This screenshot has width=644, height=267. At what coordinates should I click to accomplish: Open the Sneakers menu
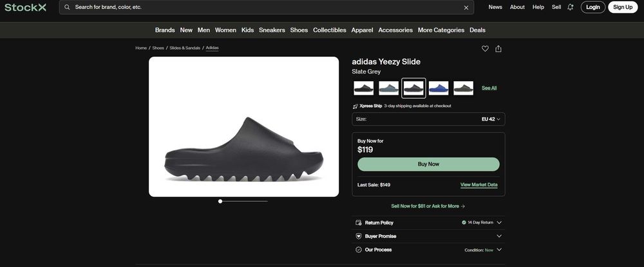pos(272,30)
